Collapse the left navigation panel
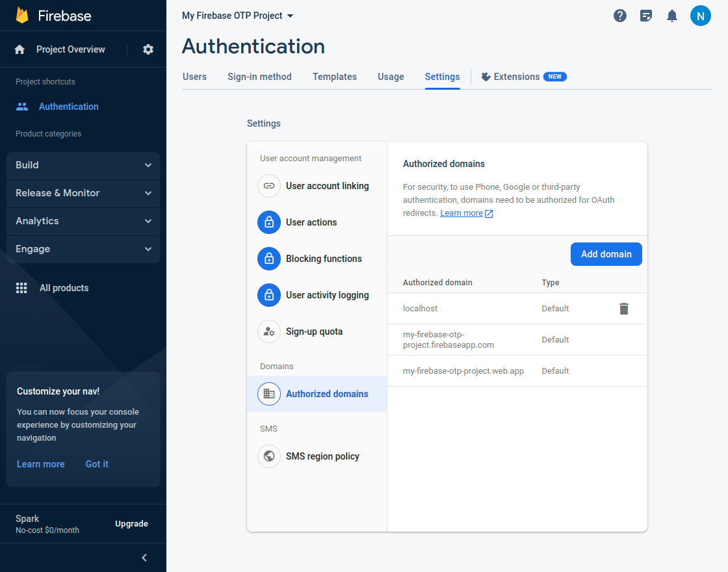This screenshot has height=572, width=728. point(144,557)
